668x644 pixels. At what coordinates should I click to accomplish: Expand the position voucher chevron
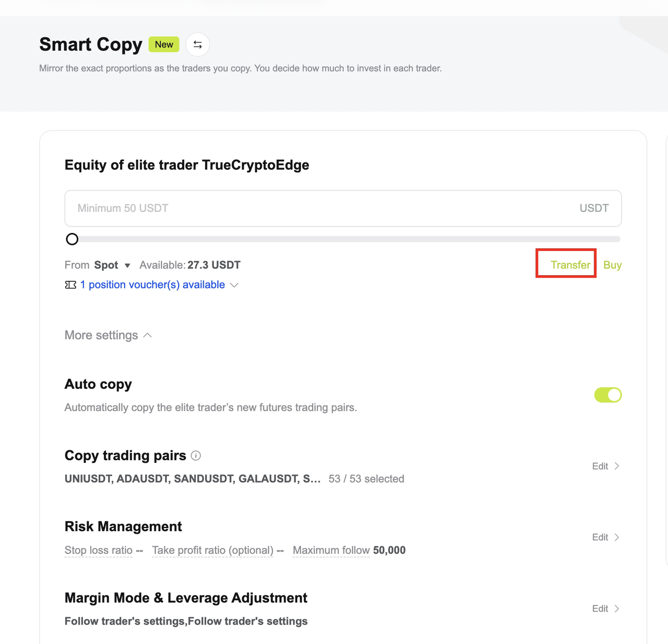point(234,285)
